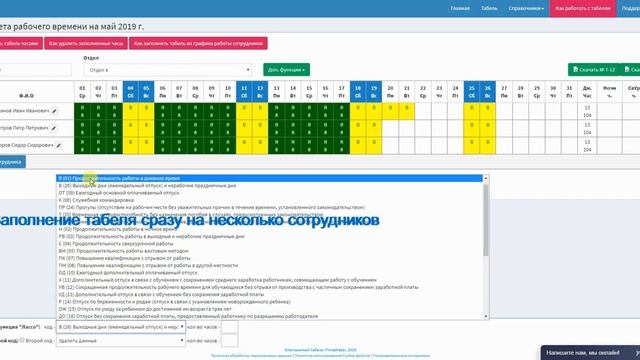Screen dimensions: 640x360
Task: Open Табель in the top navigation
Action: 489,8
